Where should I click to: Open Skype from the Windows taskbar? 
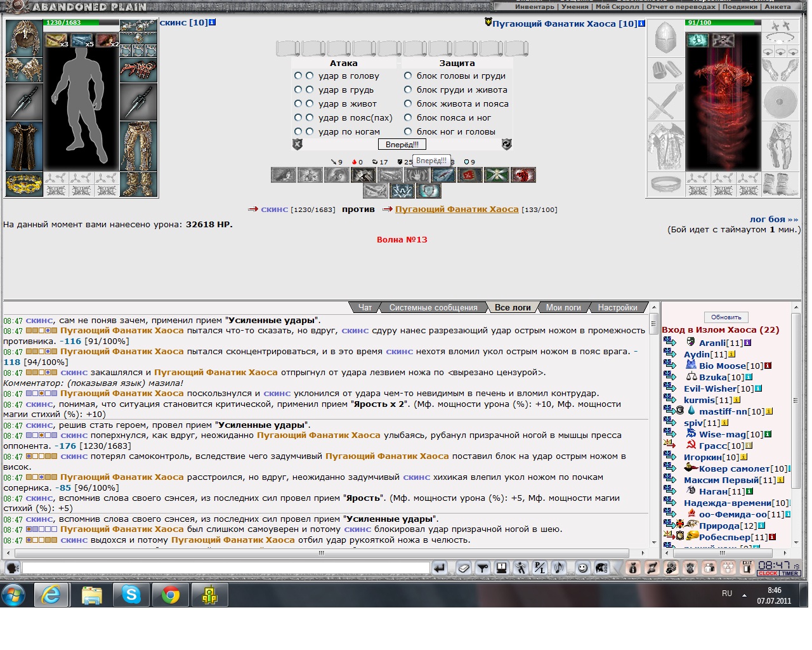pos(131,595)
